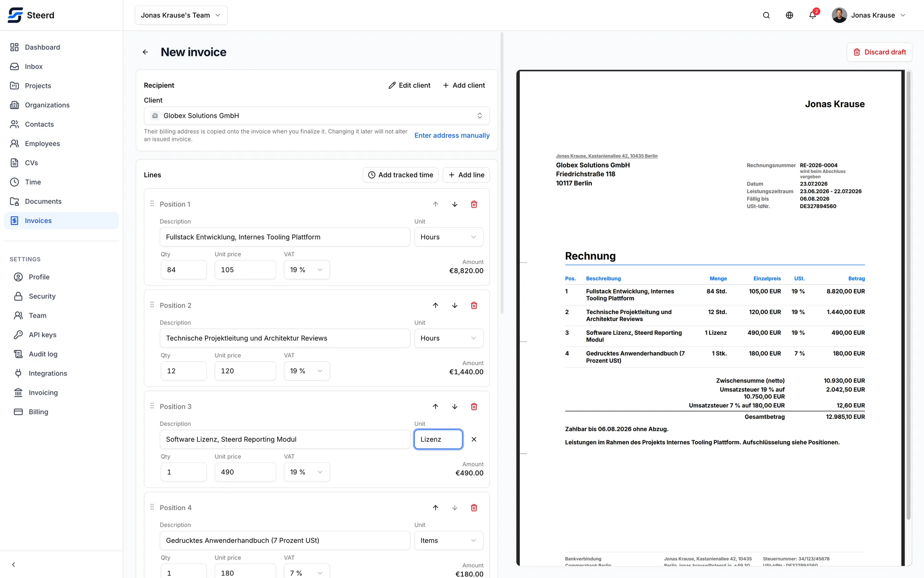The image size is (924, 578).
Task: Click the globe language icon
Action: pos(790,15)
